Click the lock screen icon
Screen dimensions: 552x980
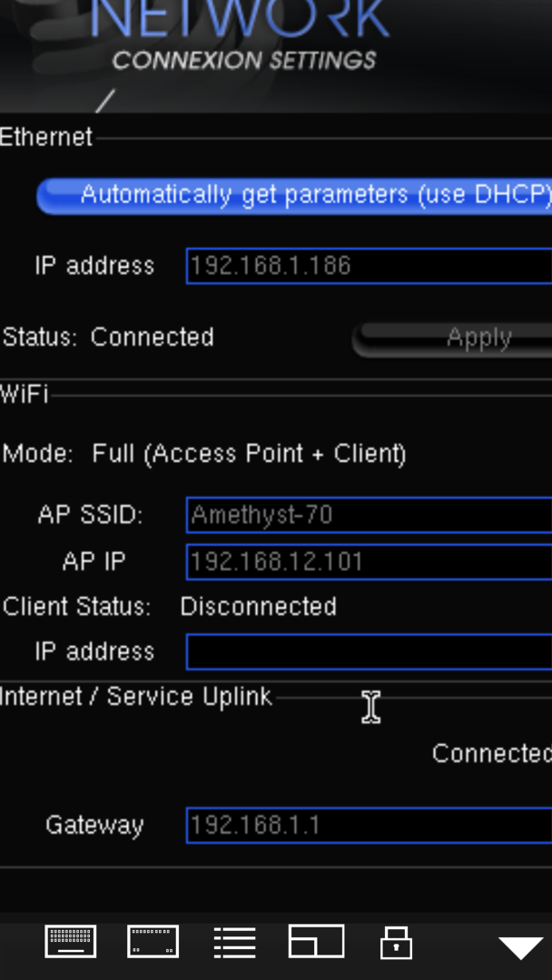pos(397,943)
